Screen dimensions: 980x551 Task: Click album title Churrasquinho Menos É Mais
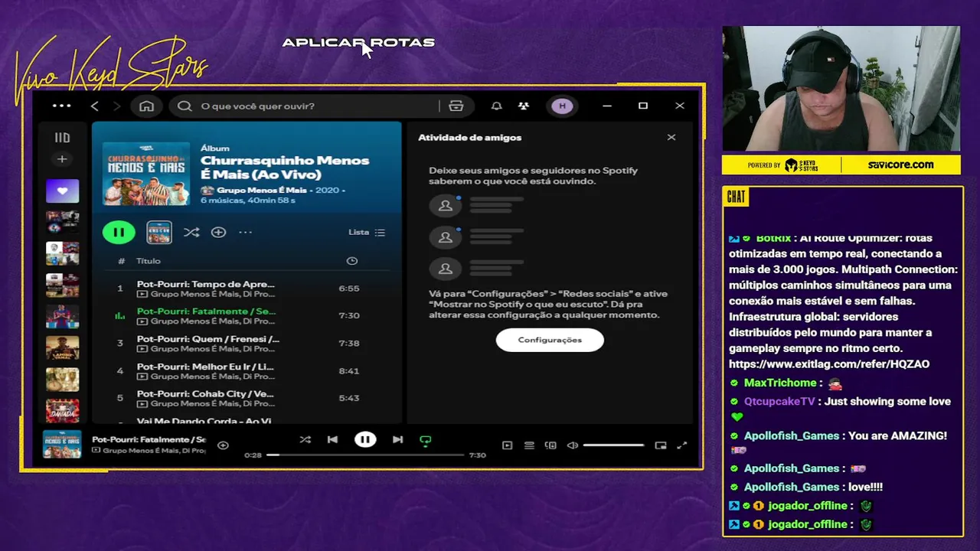(x=285, y=167)
